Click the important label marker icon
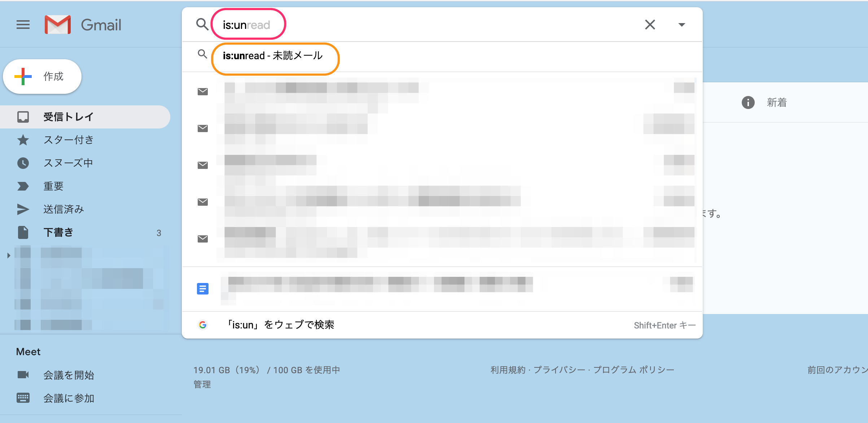The width and height of the screenshot is (868, 423). [23, 186]
